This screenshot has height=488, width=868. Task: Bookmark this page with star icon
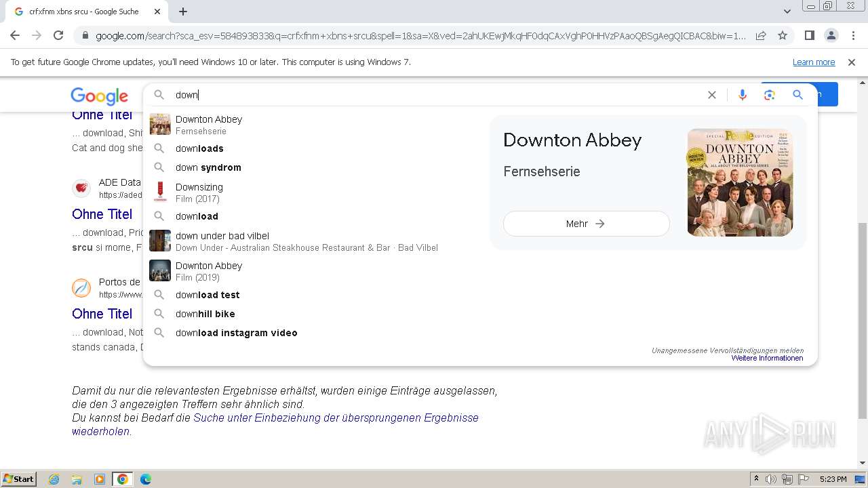pyautogui.click(x=783, y=35)
